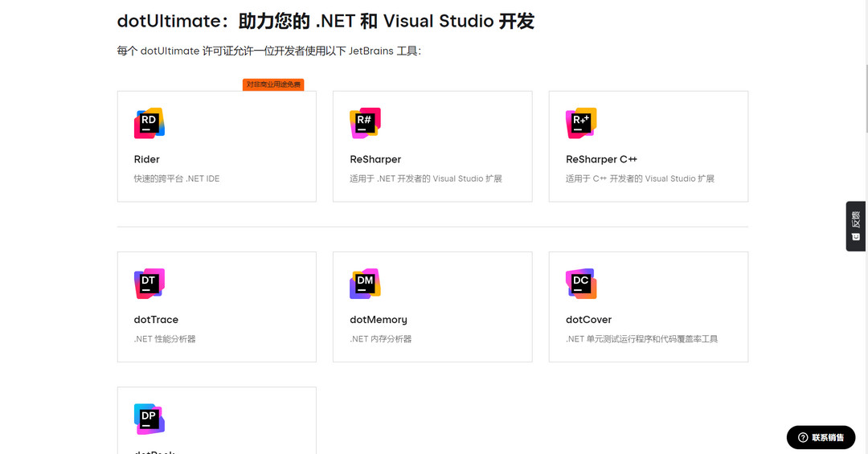The width and height of the screenshot is (868, 454).
Task: Open the ReSharper C++ title link
Action: [601, 159]
